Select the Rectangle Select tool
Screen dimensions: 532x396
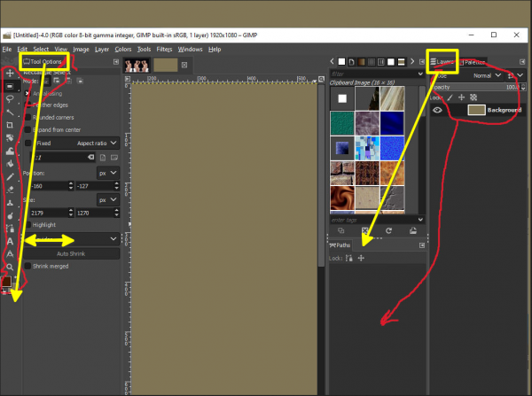pos(10,86)
